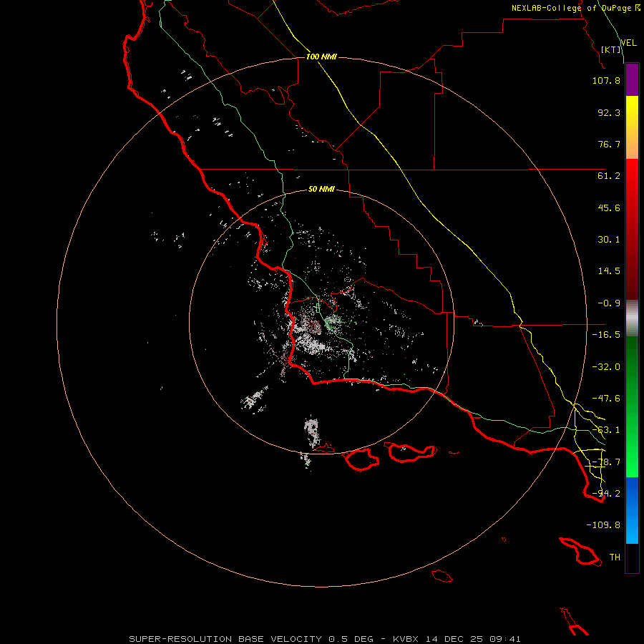Click the -0.9 legend value
This screenshot has width=644, height=644.
tap(609, 303)
